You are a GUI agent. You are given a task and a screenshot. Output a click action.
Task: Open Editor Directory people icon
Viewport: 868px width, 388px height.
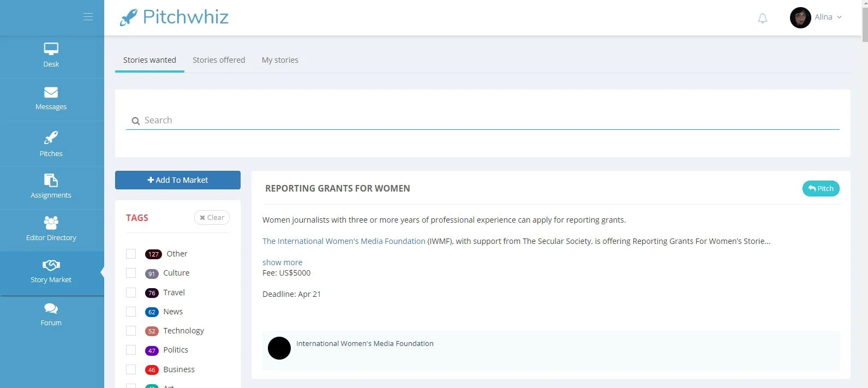(51, 223)
